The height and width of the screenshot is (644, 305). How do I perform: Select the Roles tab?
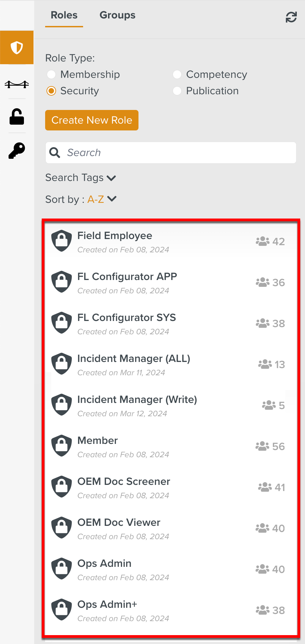coord(64,15)
